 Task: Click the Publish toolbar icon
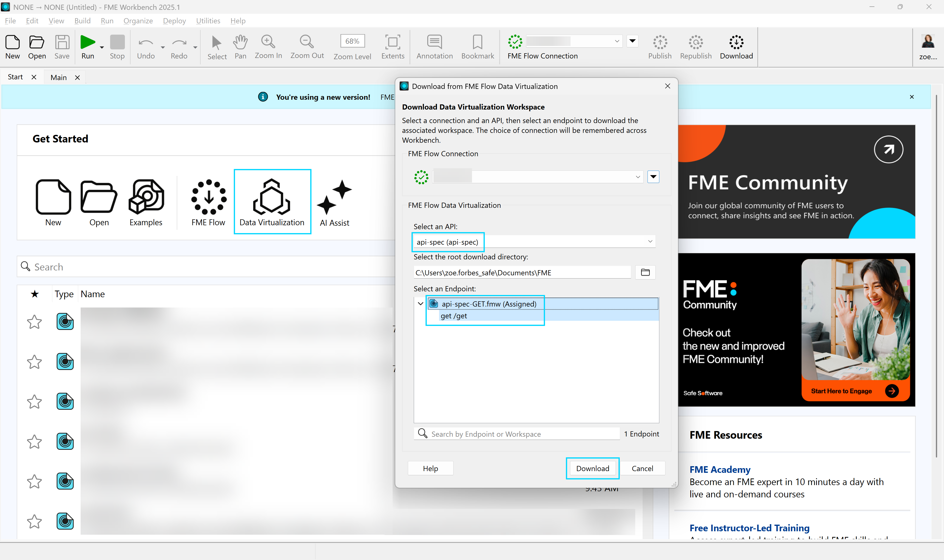[660, 42]
